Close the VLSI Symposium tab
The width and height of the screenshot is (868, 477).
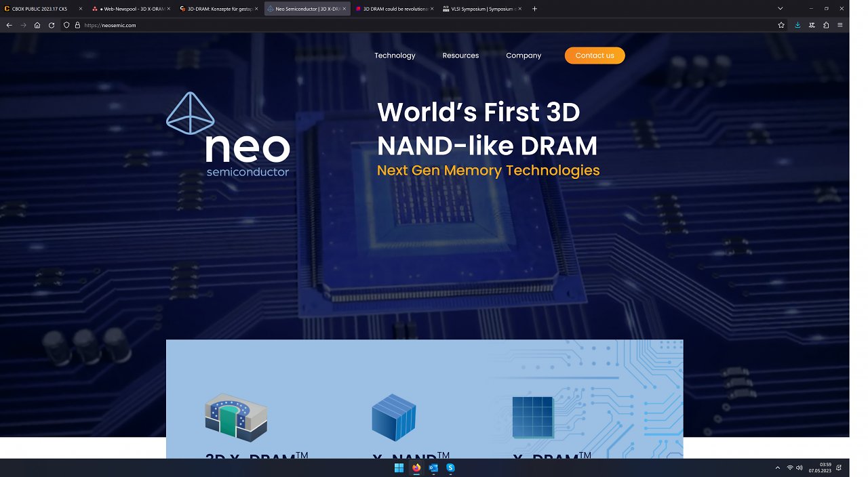tap(519, 9)
